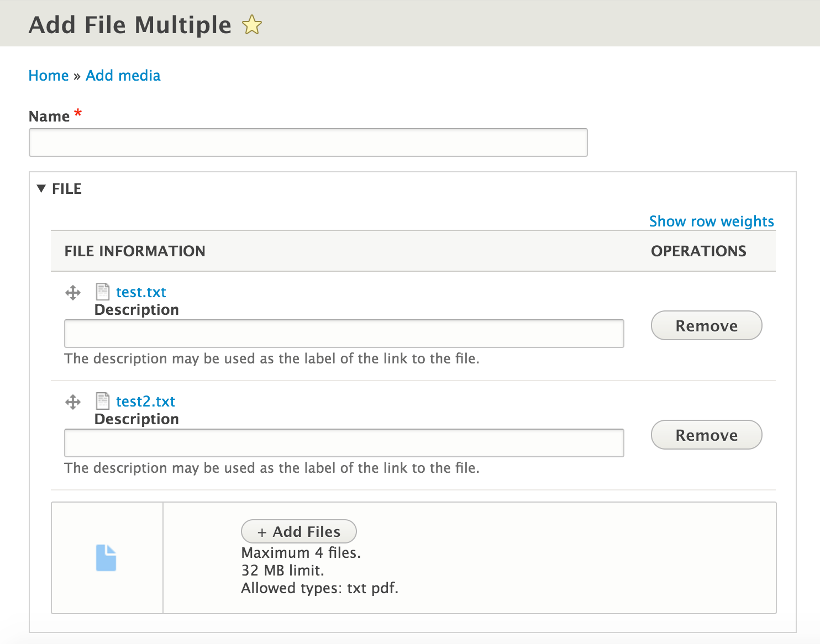Go to the Home breadcrumb link
The image size is (820, 644).
pyautogui.click(x=49, y=76)
